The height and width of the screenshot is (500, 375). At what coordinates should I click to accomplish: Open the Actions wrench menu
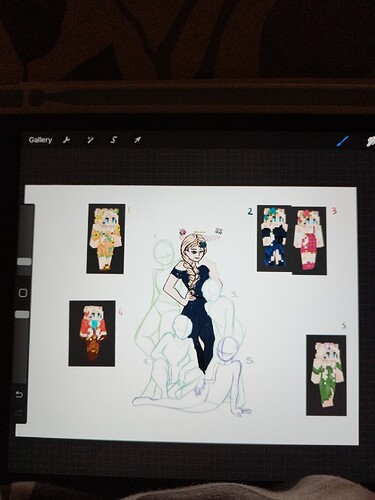pos(66,140)
